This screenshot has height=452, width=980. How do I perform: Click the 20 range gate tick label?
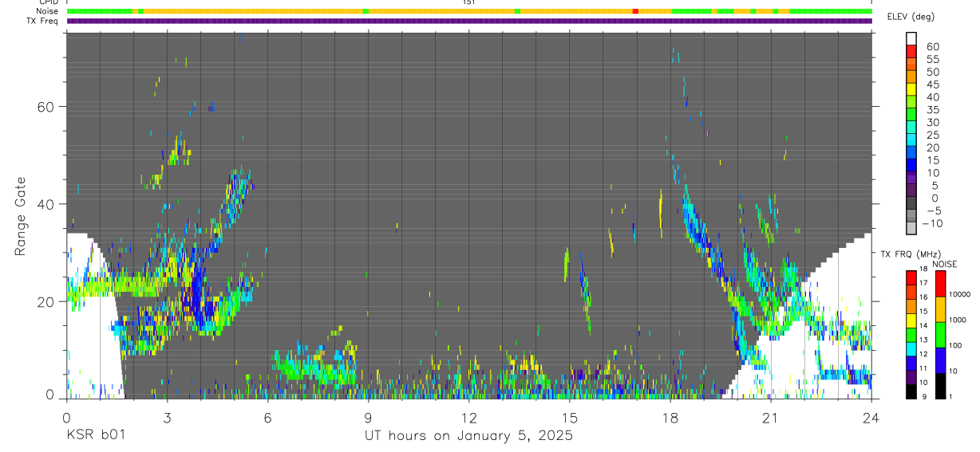(x=49, y=301)
